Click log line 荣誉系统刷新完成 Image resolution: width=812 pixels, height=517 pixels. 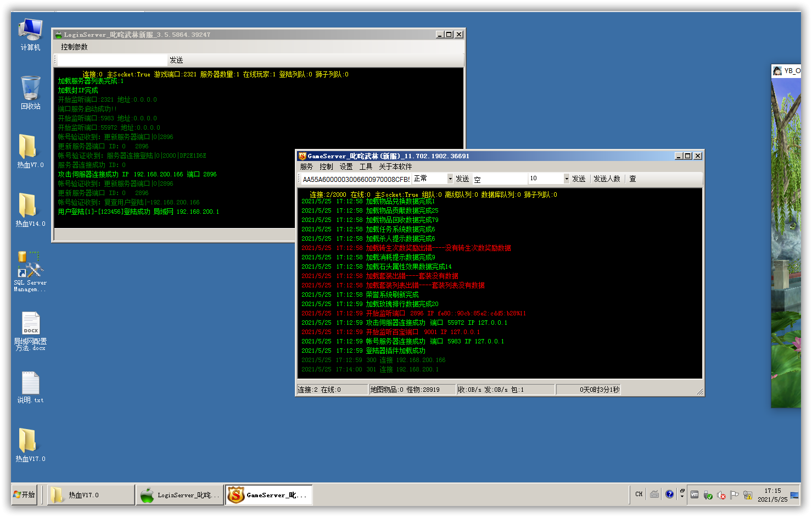click(x=360, y=294)
